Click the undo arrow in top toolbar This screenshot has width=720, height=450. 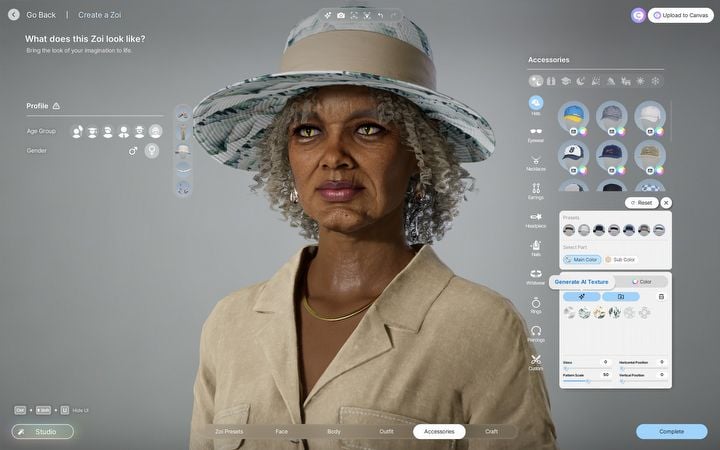coord(380,15)
